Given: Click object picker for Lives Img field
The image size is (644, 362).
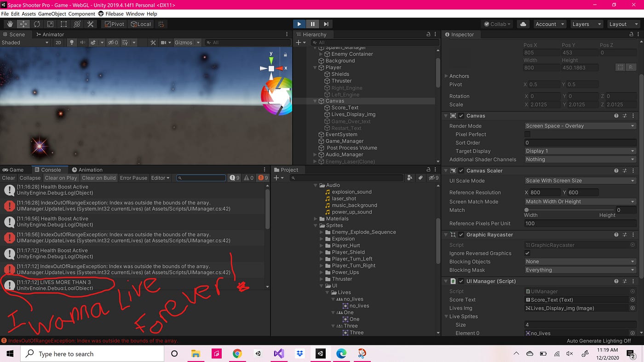Looking at the screenshot, I should [633, 308].
